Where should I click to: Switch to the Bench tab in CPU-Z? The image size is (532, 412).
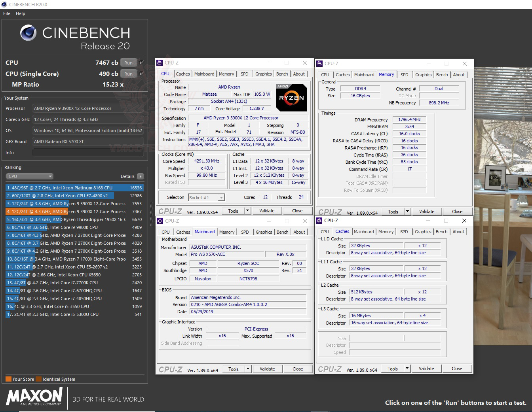[x=282, y=74]
